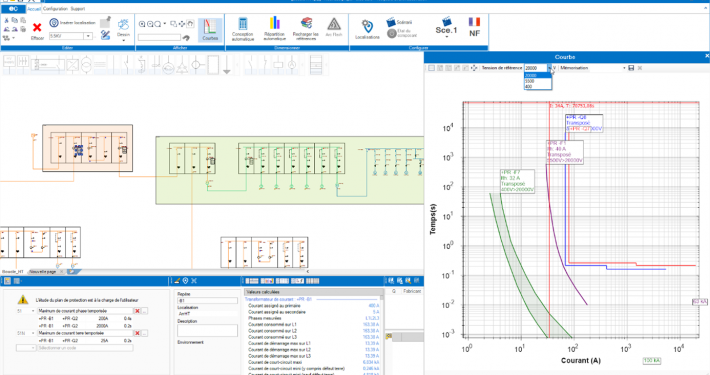The height and width of the screenshot is (375, 710).
Task: Open Répartition automatique bar chart tool
Action: [x=274, y=29]
